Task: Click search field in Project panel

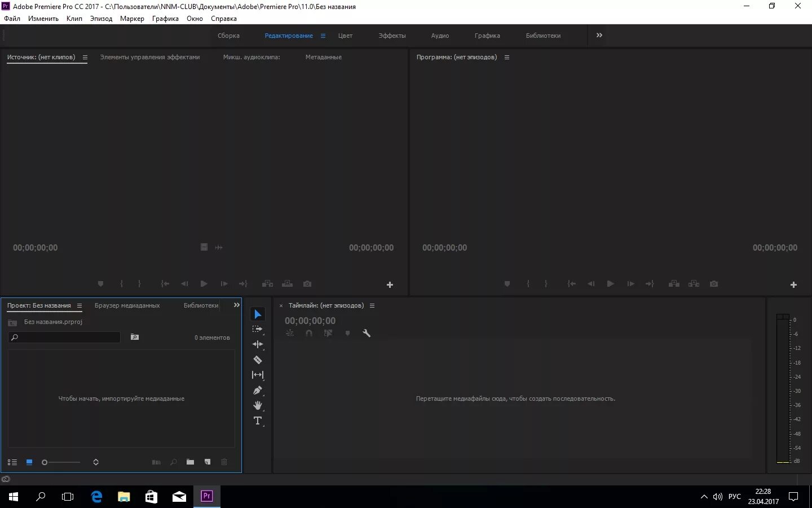Action: click(64, 338)
